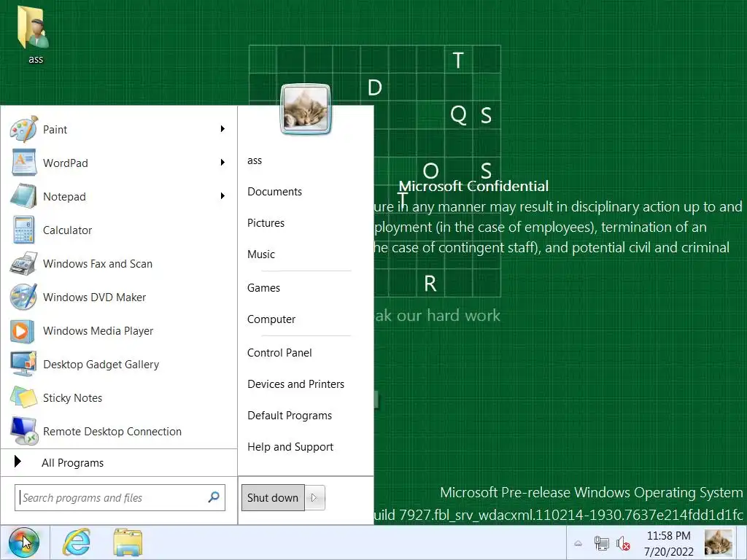Click the Start orb button
747x560 pixels.
pos(24,542)
